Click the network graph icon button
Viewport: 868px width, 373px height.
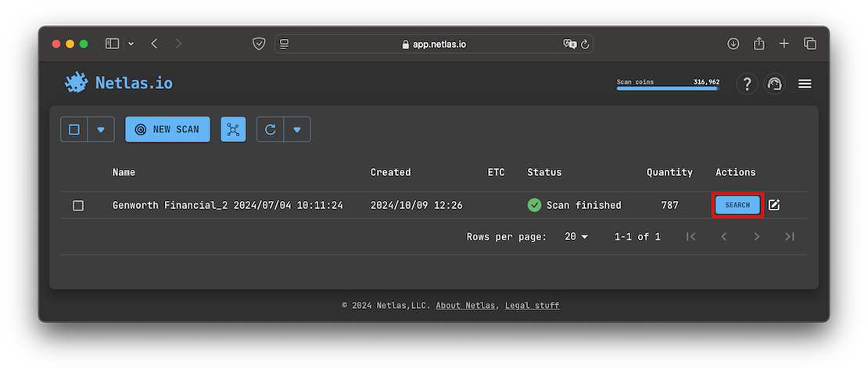point(233,130)
